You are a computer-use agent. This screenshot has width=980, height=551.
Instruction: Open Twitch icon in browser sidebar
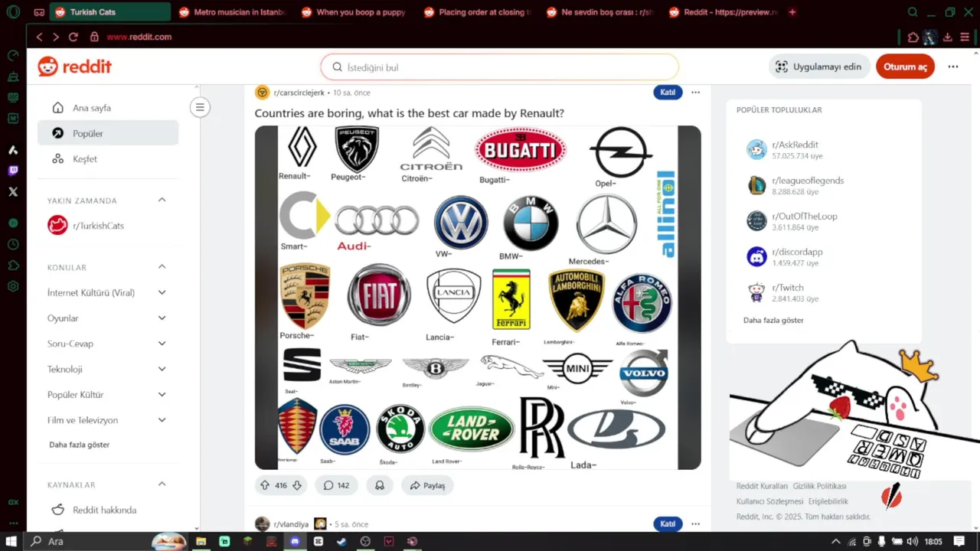coord(13,171)
